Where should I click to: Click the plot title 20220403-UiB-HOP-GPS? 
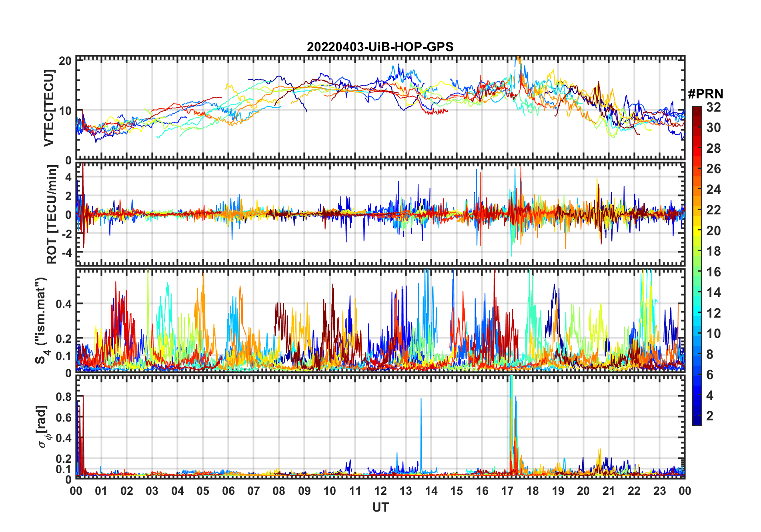(x=380, y=47)
